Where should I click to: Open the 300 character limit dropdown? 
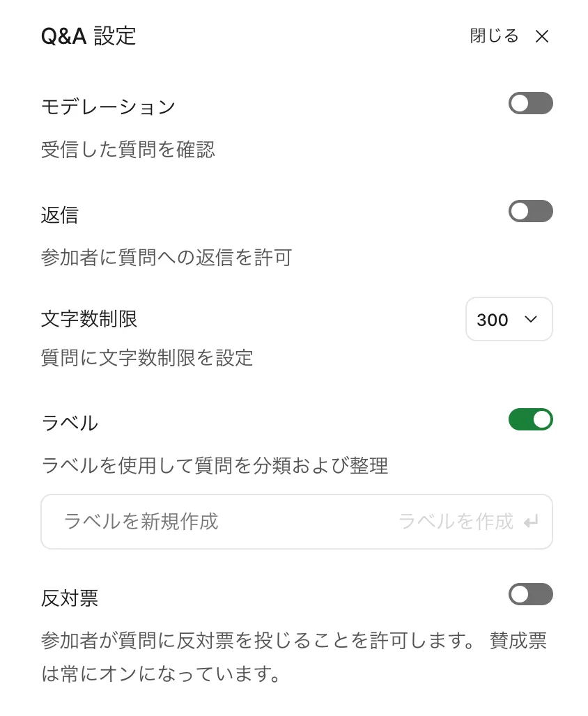508,320
